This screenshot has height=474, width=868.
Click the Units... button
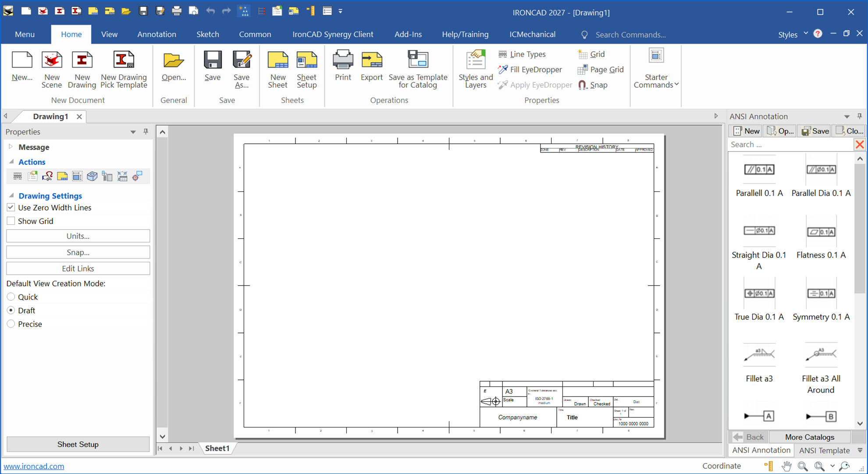(x=78, y=236)
